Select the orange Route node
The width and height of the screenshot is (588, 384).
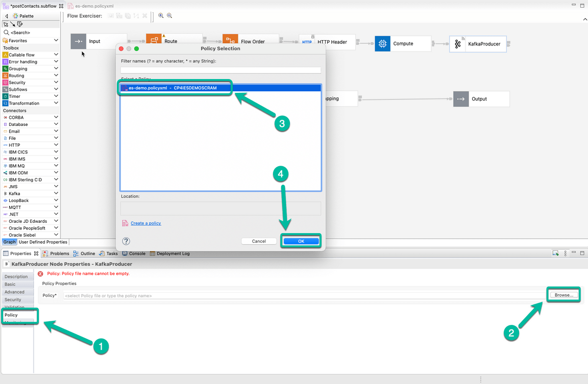[154, 38]
